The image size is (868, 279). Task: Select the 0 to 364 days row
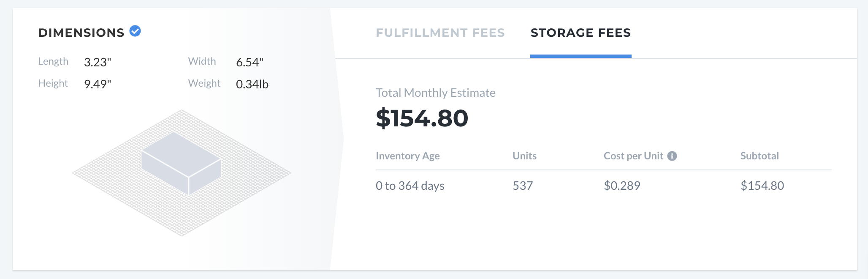[x=604, y=186]
